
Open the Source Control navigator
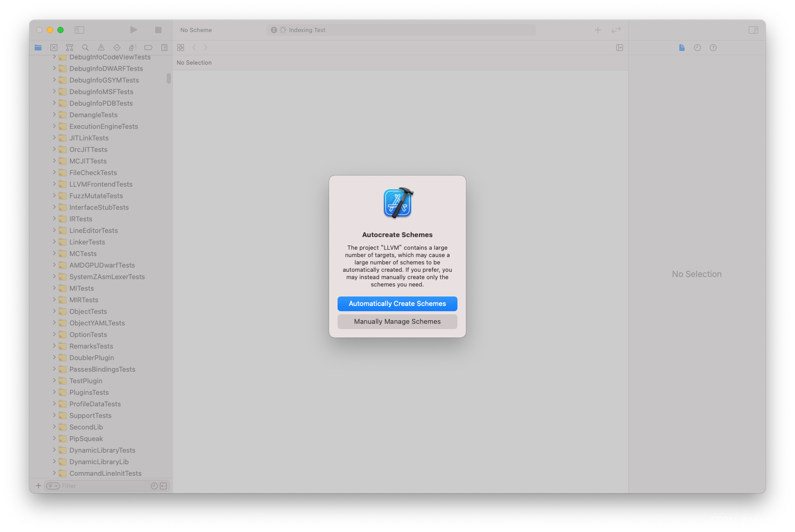pyautogui.click(x=54, y=47)
